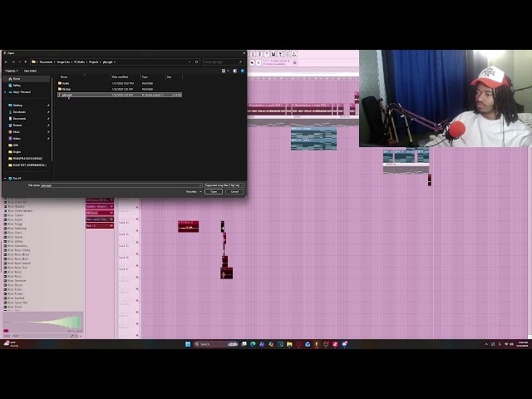Image resolution: width=532 pixels, height=399 pixels.
Task: Open Documents in the navigation pane
Action: coord(19,119)
